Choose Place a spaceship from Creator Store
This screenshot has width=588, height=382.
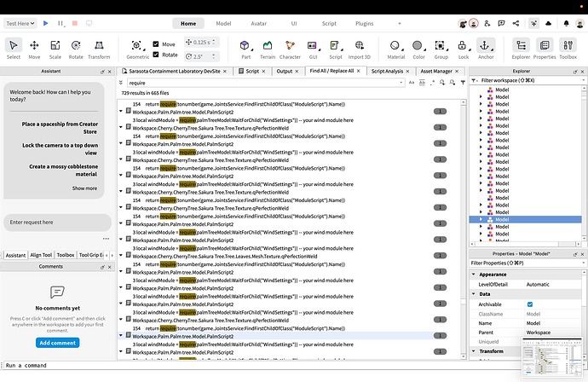point(60,128)
